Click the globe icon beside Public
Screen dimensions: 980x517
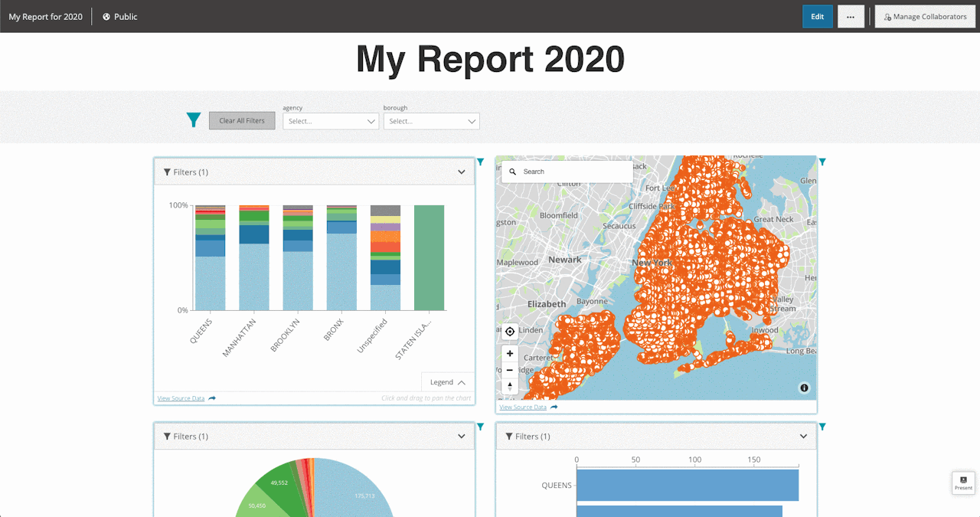coord(106,17)
